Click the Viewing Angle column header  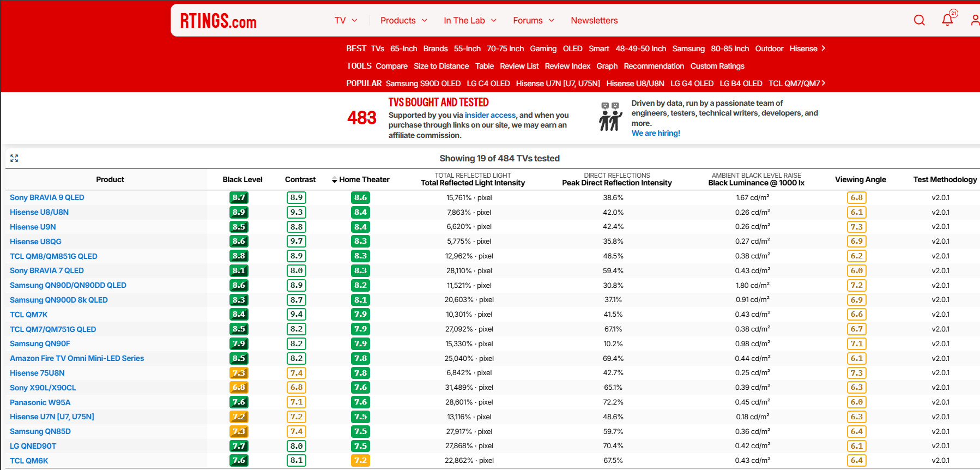coord(860,179)
